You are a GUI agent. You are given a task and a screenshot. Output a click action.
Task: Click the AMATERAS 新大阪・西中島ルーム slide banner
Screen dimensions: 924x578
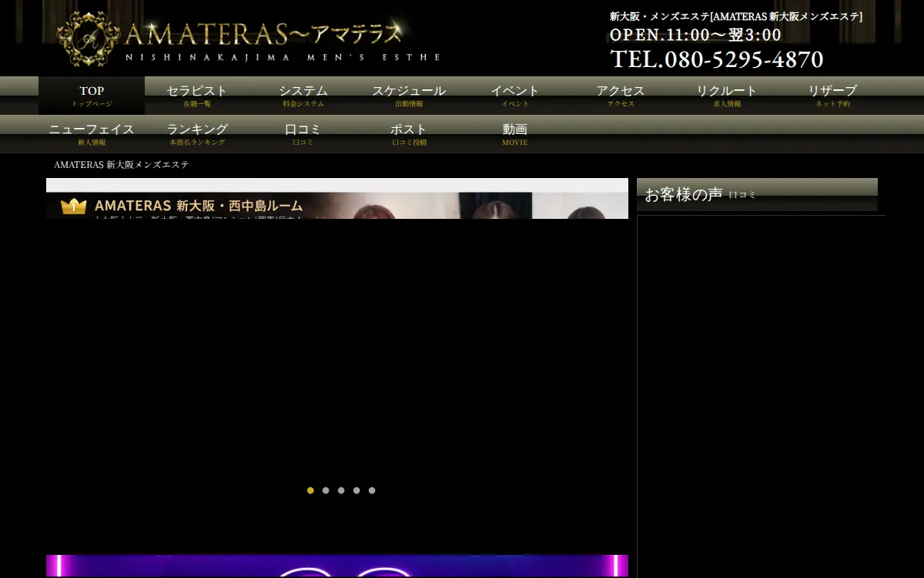point(337,199)
